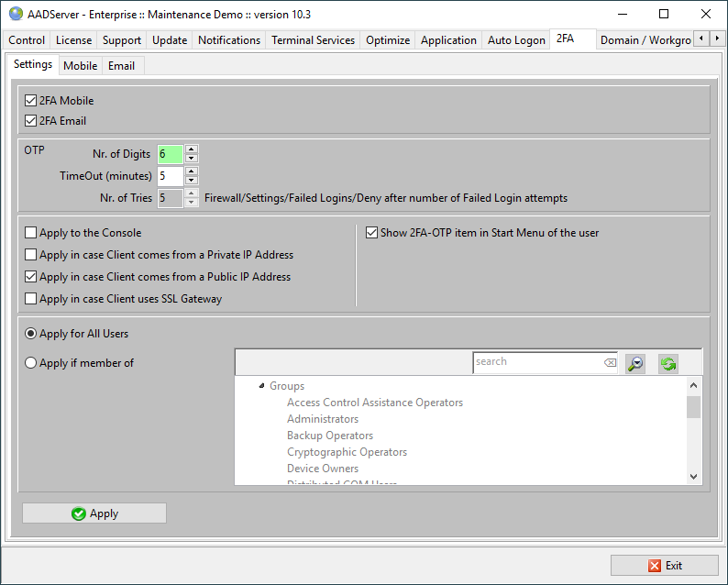
Task: Clear the search box with the X icon
Action: click(610, 363)
